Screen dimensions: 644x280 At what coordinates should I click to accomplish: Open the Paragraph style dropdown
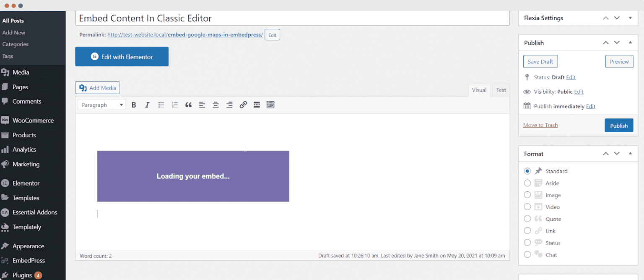pos(101,105)
